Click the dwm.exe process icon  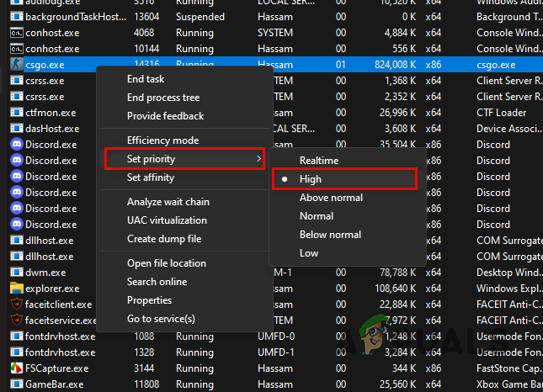click(x=17, y=273)
